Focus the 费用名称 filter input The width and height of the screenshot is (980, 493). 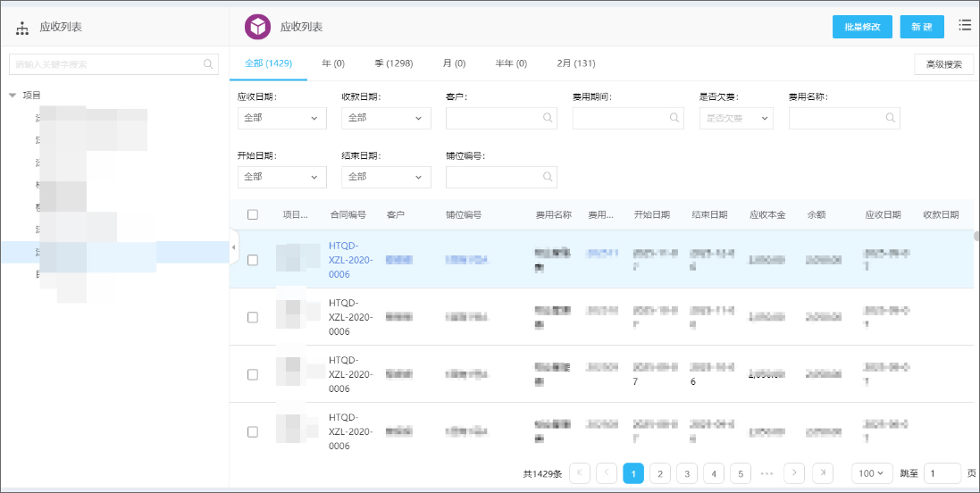844,118
